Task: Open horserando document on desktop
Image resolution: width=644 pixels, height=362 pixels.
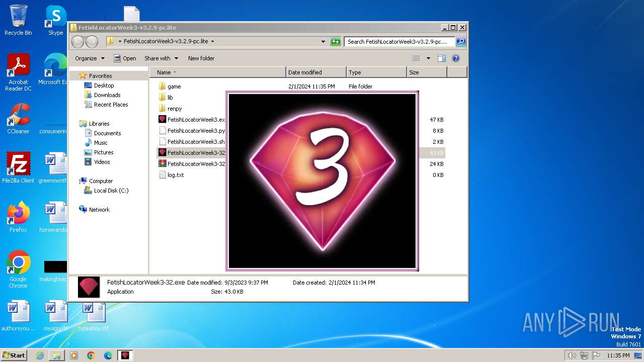Action: pos(54,217)
